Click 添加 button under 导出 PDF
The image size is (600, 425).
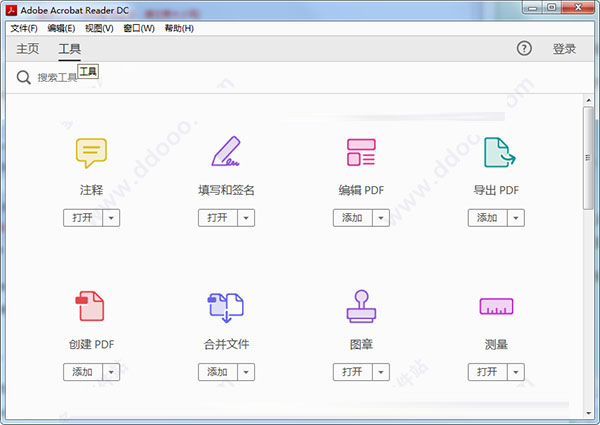(488, 218)
